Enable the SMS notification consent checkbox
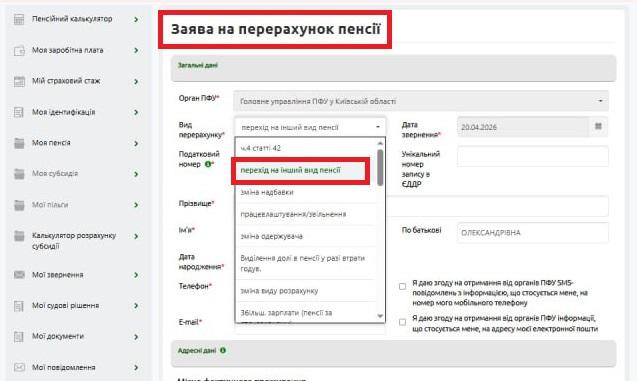This screenshot has width=637, height=381. pyautogui.click(x=402, y=286)
